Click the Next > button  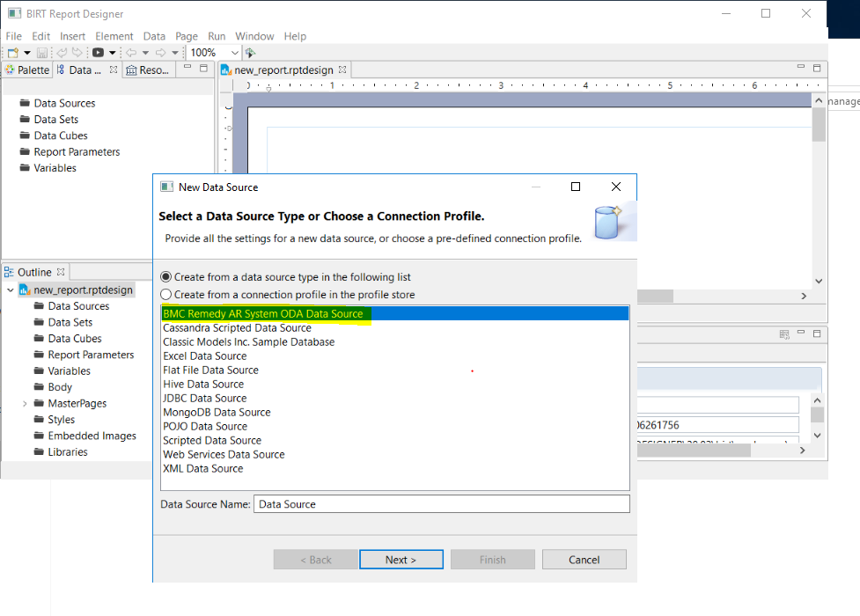pos(401,560)
